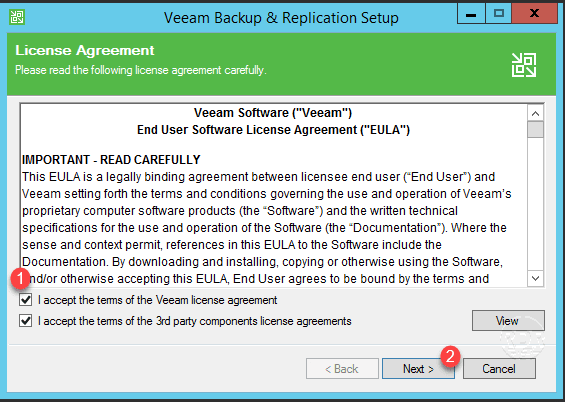Click the red annotation marker numbered 2
The image size is (565, 402).
click(450, 357)
